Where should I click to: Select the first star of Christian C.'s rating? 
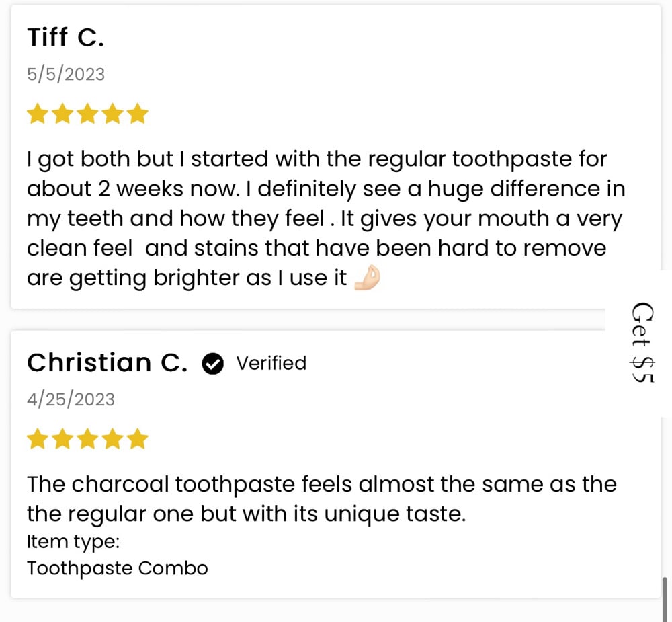(x=38, y=439)
